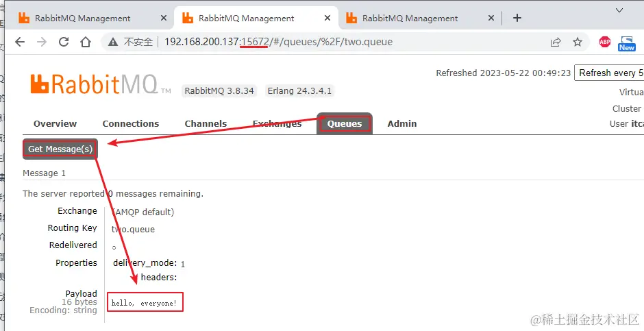Open the Exchanges tab
The image size is (644, 331).
point(277,123)
